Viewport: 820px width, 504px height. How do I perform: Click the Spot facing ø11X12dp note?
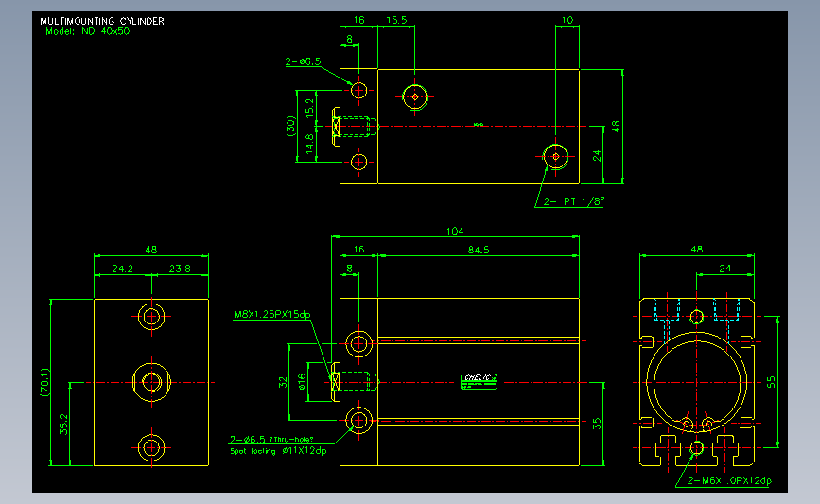pos(278,451)
